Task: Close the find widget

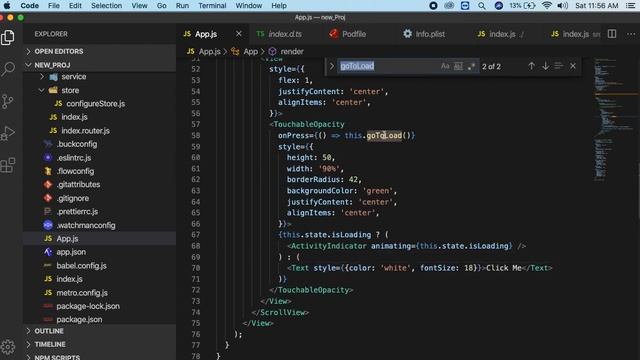Action: pyautogui.click(x=573, y=66)
